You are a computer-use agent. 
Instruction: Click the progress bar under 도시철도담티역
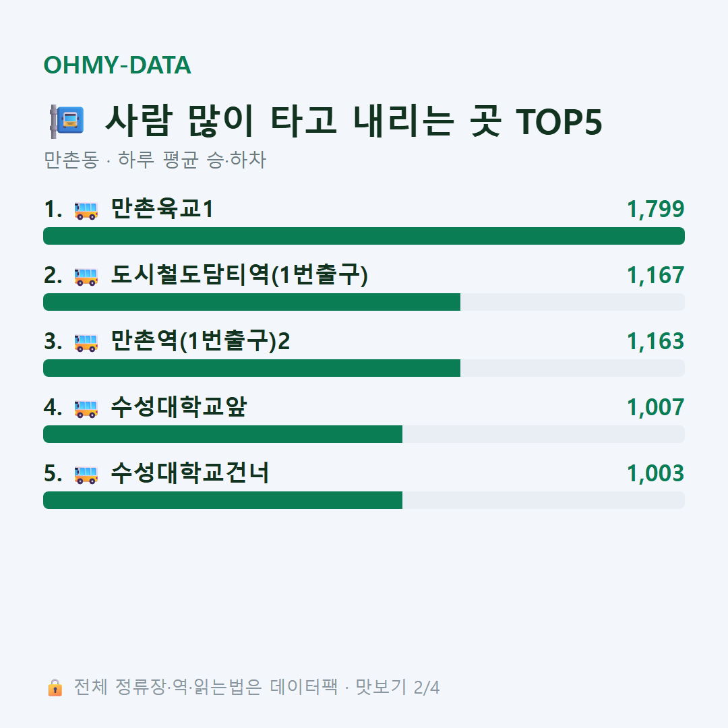[x=364, y=302]
